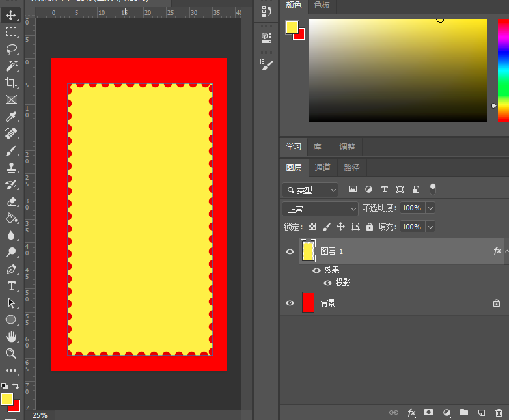Open the 3D panel icon
The height and width of the screenshot is (420, 509).
pos(266,37)
